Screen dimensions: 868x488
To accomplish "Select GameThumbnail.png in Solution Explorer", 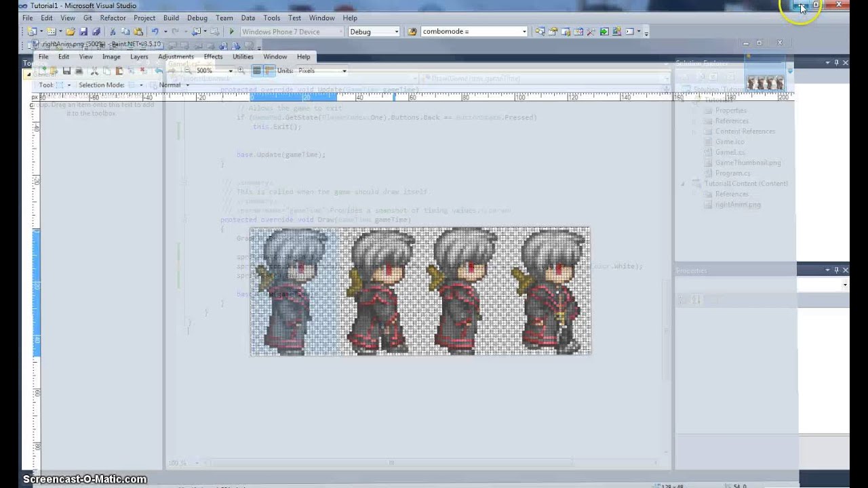I will (748, 163).
